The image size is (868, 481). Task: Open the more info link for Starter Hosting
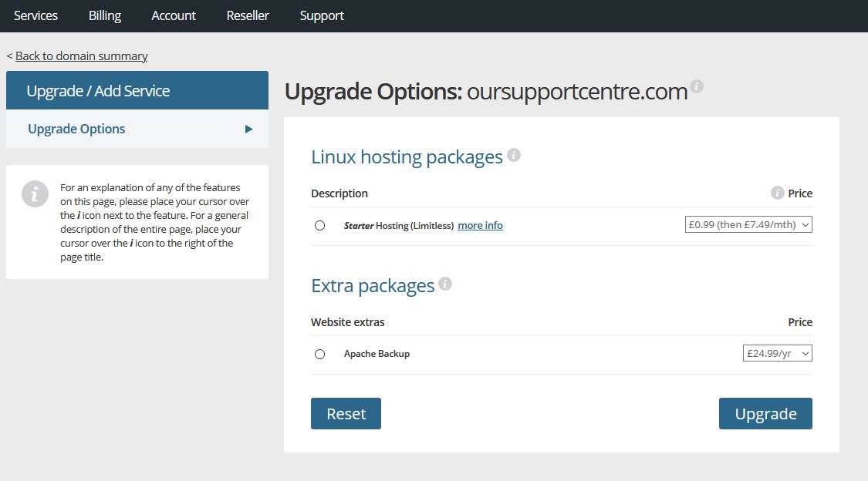[x=480, y=225]
